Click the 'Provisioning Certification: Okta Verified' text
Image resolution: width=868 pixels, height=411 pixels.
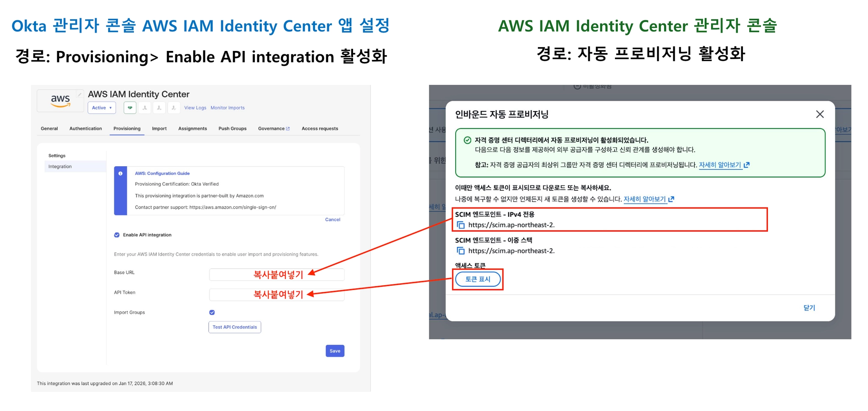177,184
